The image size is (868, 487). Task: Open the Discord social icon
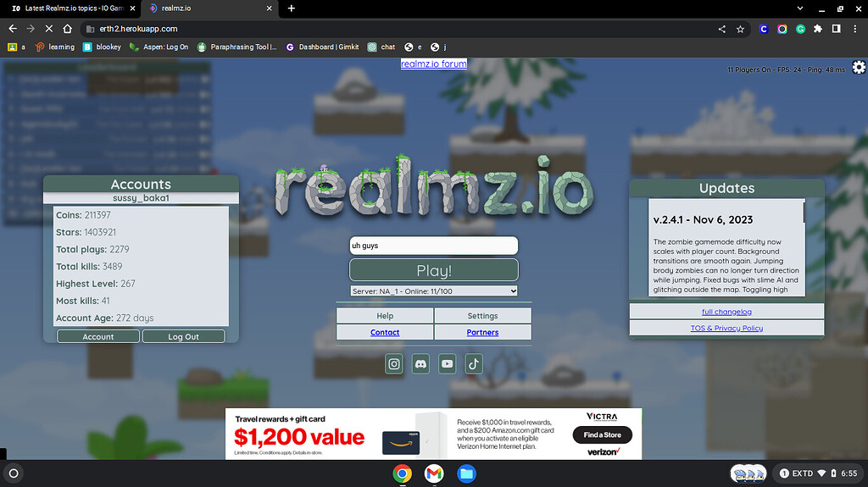420,363
